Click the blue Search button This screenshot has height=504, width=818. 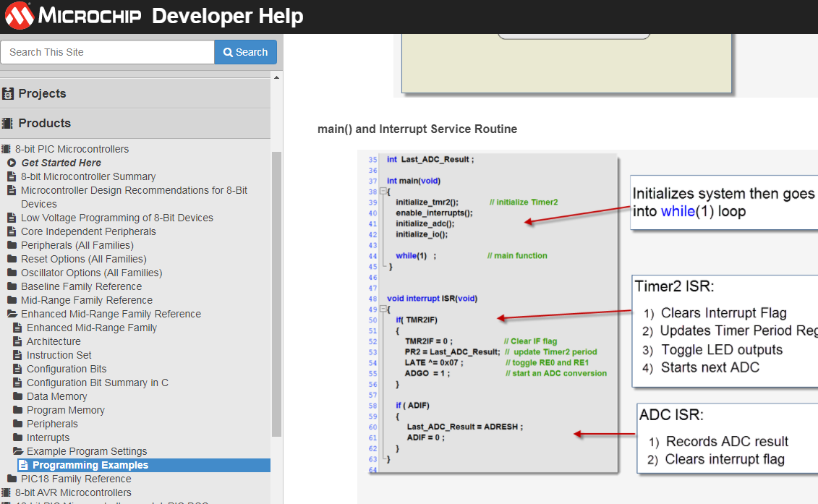click(245, 52)
